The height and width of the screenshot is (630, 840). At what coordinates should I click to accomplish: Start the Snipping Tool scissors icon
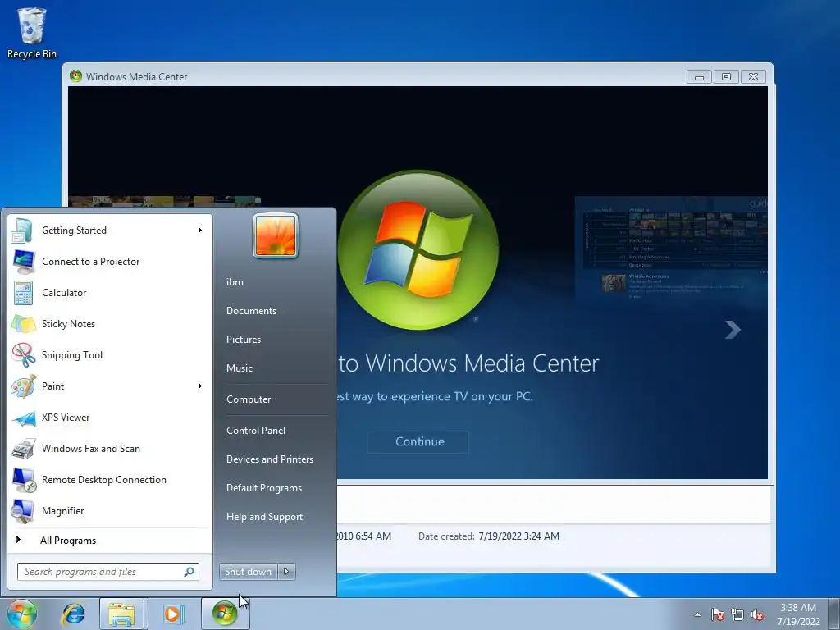(x=23, y=354)
